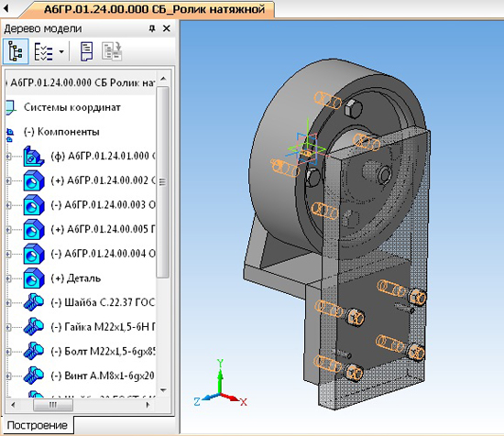Expand the Гайка М22х1,5-6Н node
The height and width of the screenshot is (436, 504).
[8, 327]
